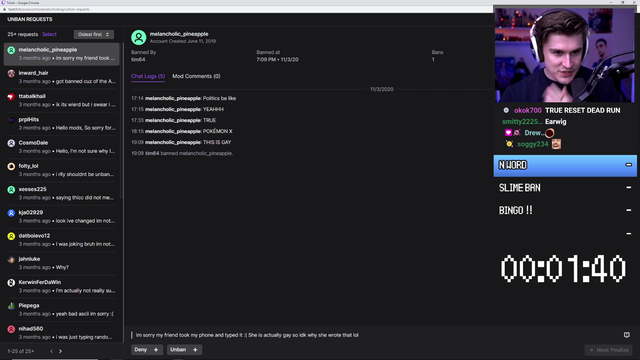Click chat log line Politics be like
Screen dimensions: 640x360
coord(183,98)
